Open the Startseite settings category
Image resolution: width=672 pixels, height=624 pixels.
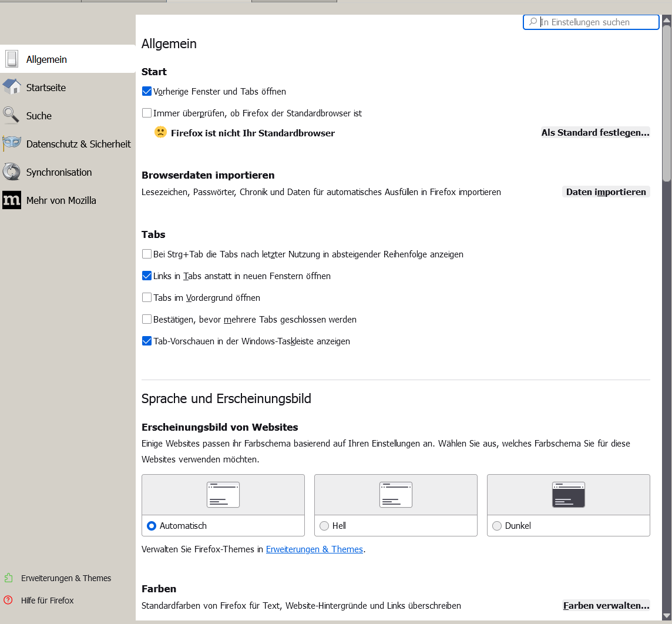tap(68, 88)
